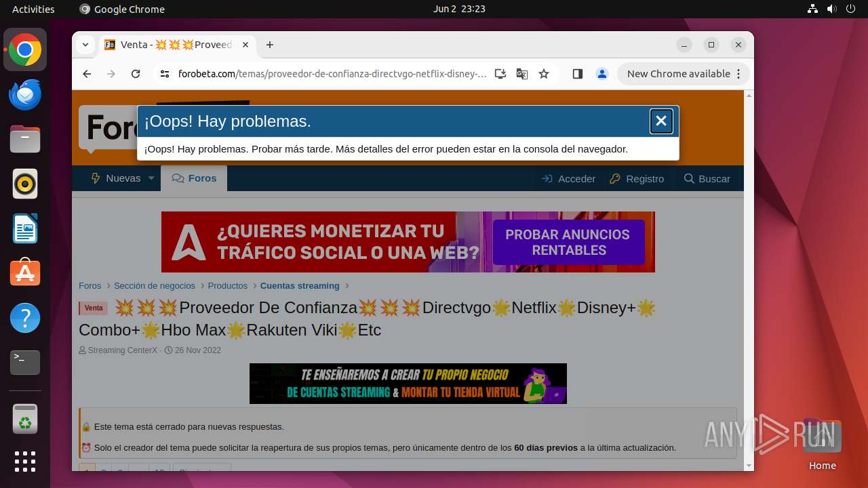This screenshot has height=488, width=868.
Task: Expand the Nuevas dropdown arrow
Action: [x=151, y=178]
